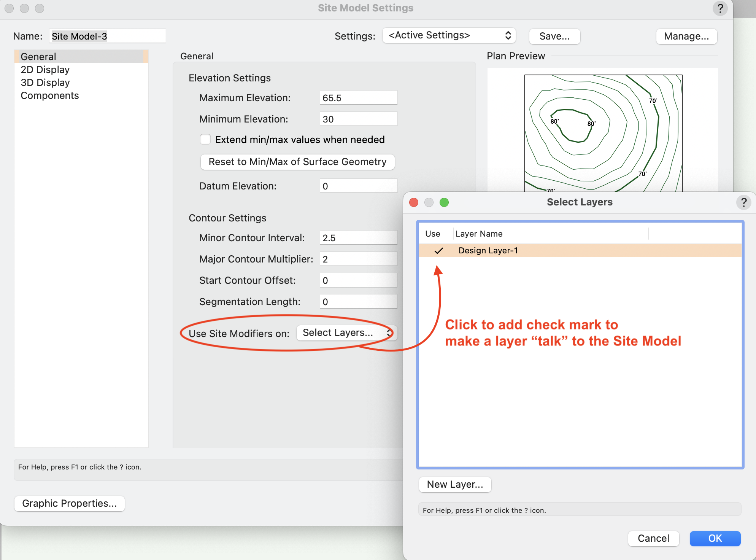Image resolution: width=756 pixels, height=560 pixels.
Task: Open the Active Settings dropdown
Action: point(449,35)
